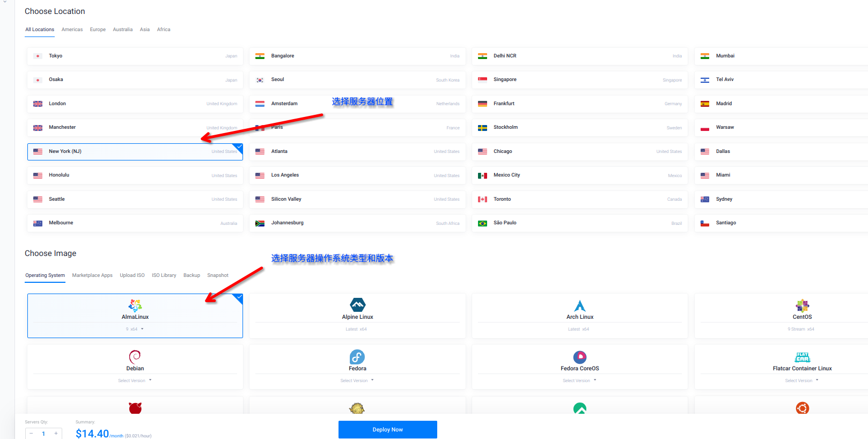Click the Netherlands flag beside Amsterdam
This screenshot has height=439, width=868.
pos(260,104)
